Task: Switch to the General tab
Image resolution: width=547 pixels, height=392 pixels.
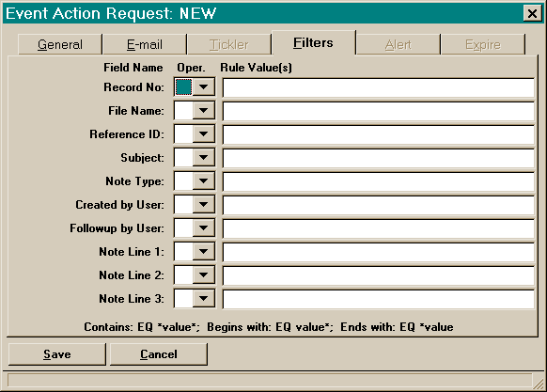Action: click(60, 44)
